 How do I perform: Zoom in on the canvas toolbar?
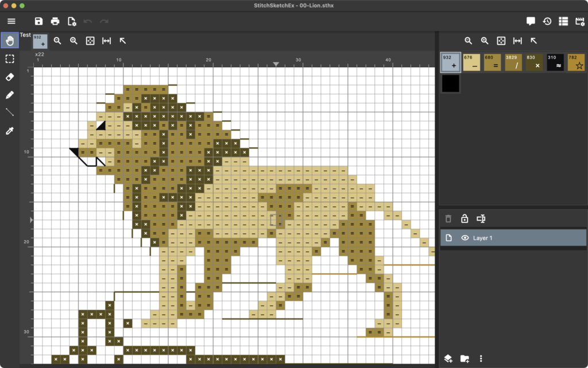[x=73, y=41]
